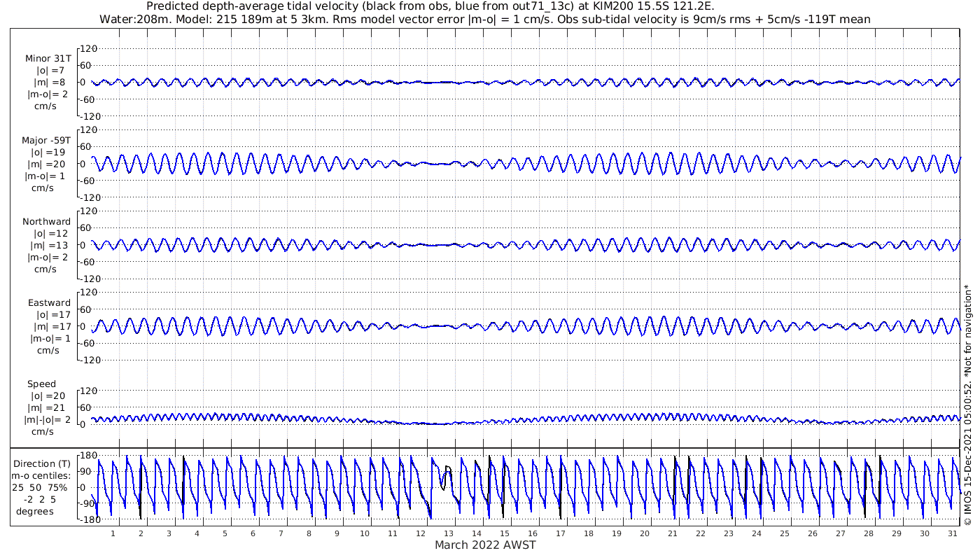This screenshot has height=560, width=980.
Task: Select the 'degrees' unit label
Action: (35, 511)
